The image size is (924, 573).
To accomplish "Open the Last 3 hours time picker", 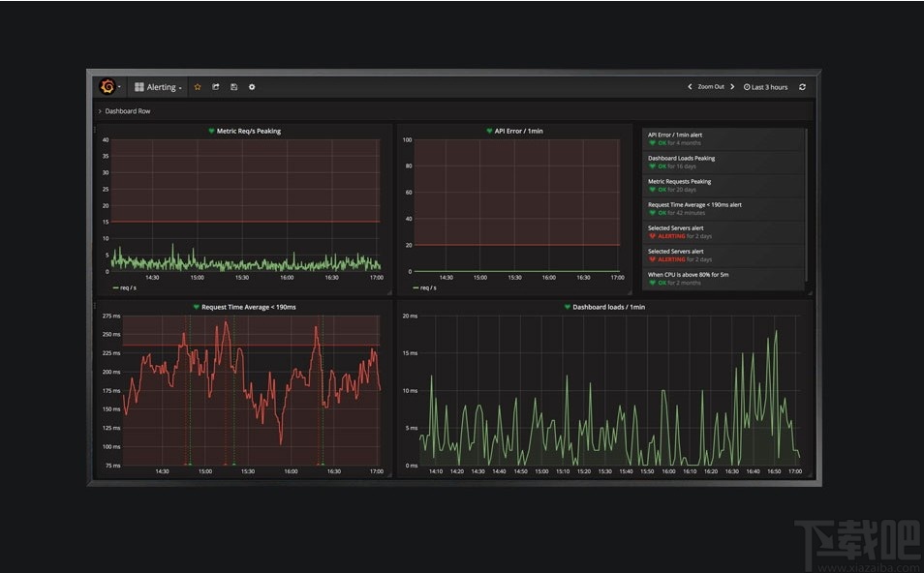I will (769, 87).
